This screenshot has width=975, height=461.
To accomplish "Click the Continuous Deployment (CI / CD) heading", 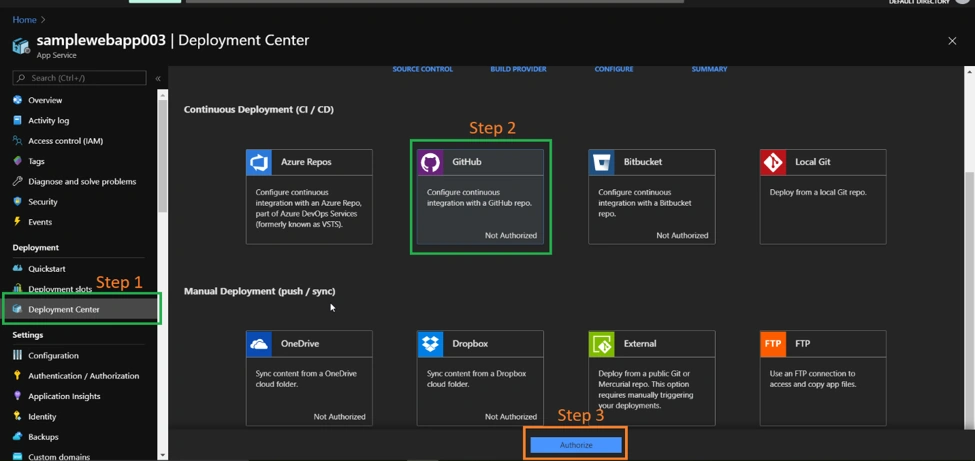I will pos(259,109).
